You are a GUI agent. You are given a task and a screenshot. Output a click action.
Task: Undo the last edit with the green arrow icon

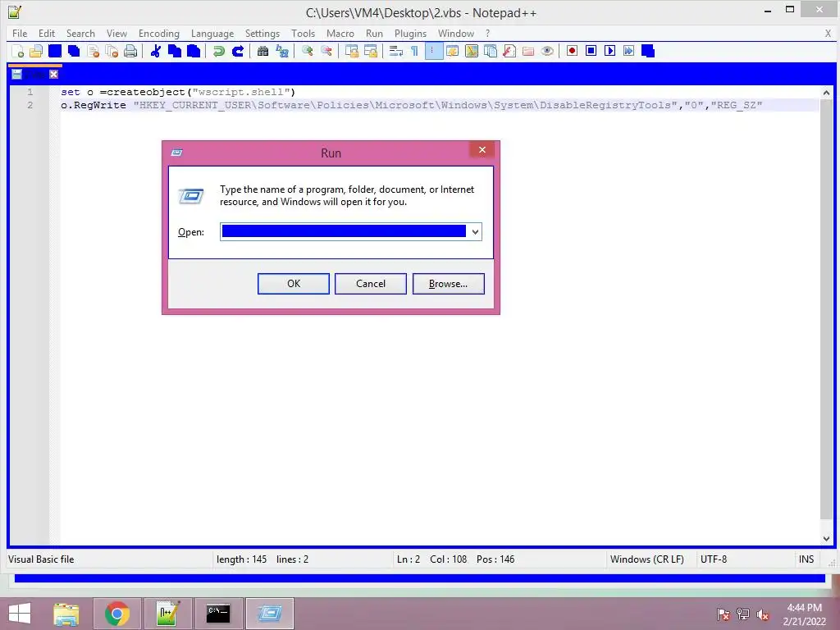tap(218, 51)
